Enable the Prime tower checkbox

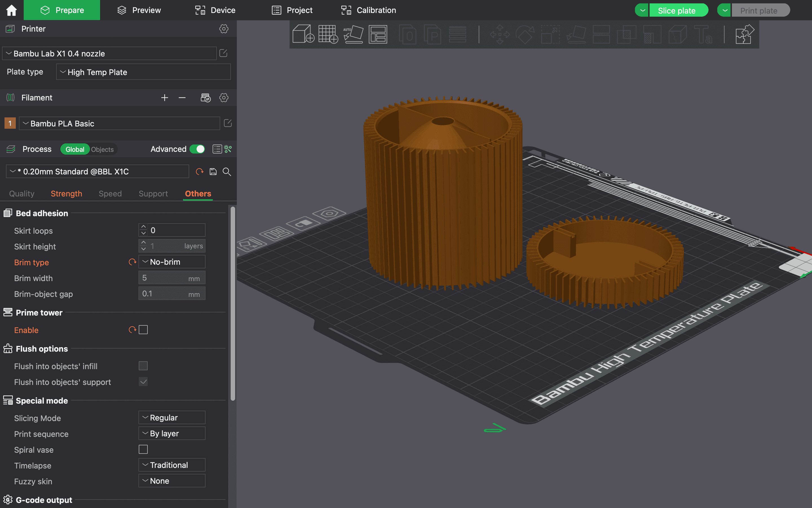(x=143, y=330)
